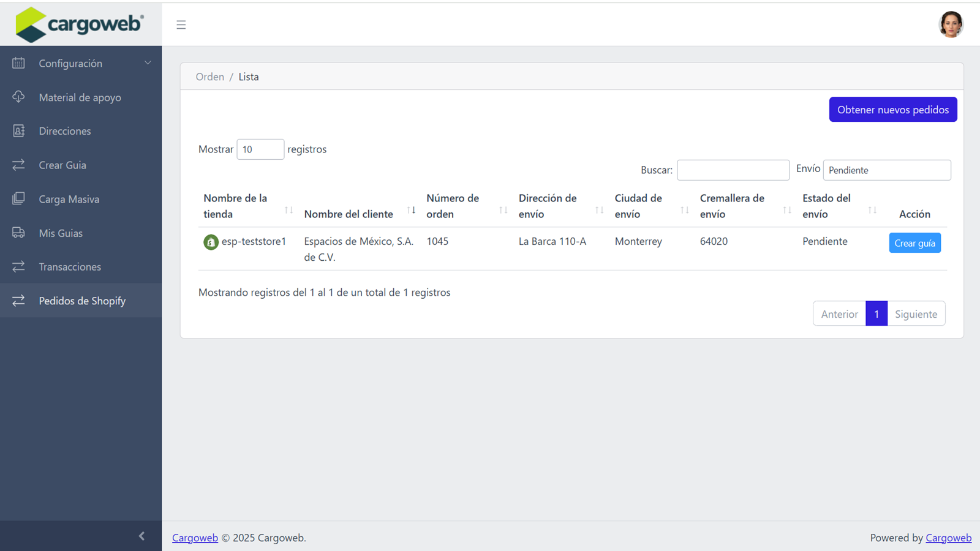The height and width of the screenshot is (551, 980).
Task: Click the Acción column header
Action: point(914,214)
